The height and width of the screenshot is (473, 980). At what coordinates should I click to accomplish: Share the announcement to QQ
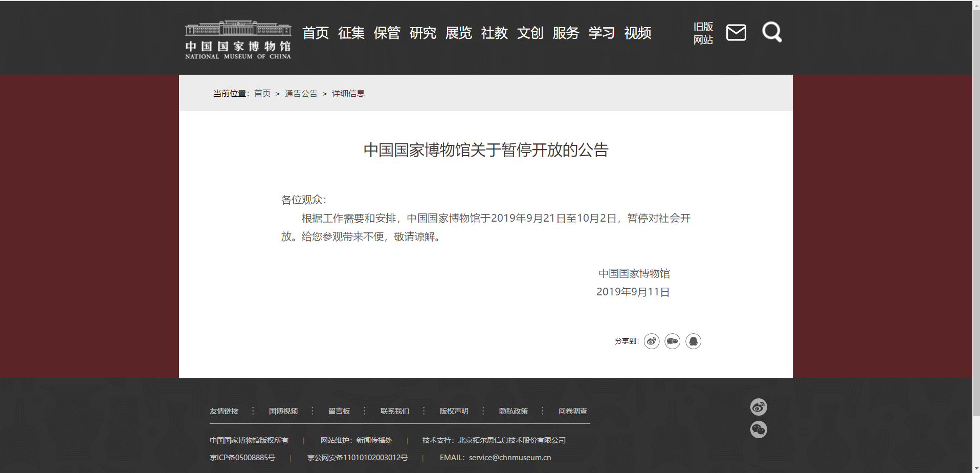693,341
